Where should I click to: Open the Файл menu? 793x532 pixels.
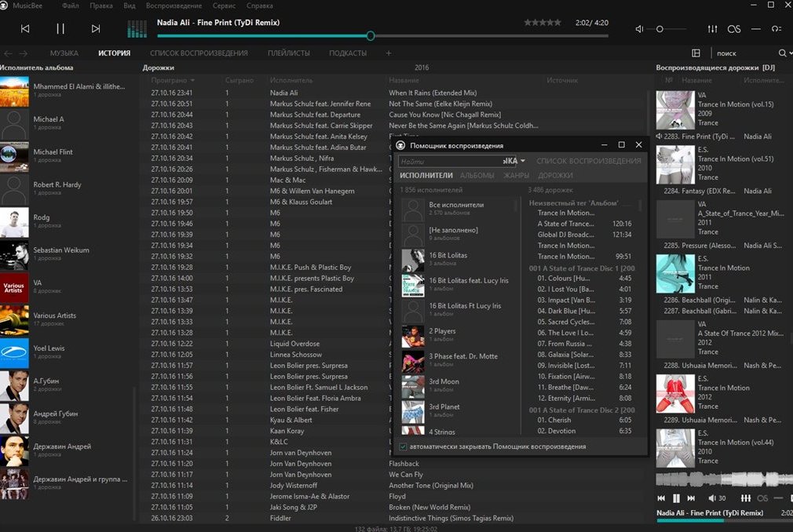click(x=71, y=5)
